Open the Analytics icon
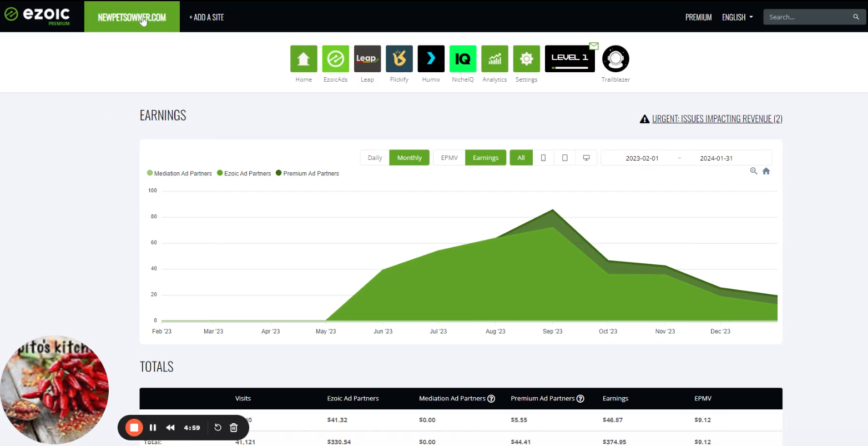The height and width of the screenshot is (446, 868). 495,59
